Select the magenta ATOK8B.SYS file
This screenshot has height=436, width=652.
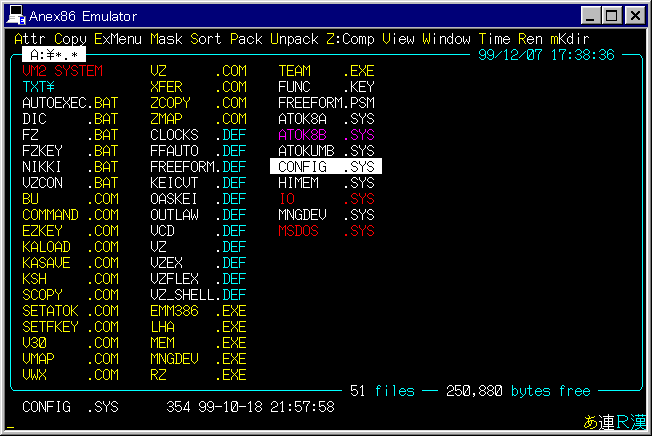(326, 135)
